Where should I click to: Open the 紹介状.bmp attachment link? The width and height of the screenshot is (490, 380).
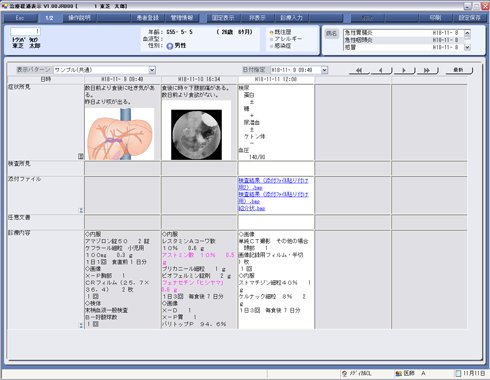pos(252,208)
